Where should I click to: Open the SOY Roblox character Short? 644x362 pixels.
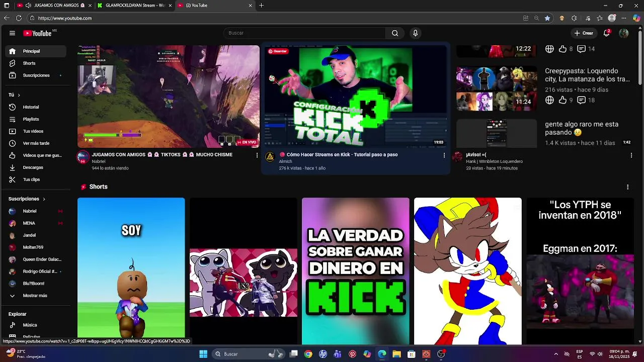[x=131, y=271]
